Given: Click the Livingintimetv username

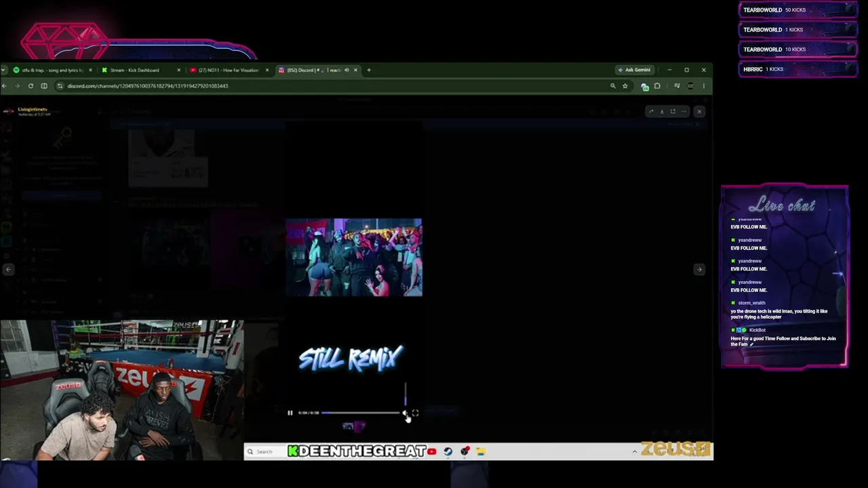Looking at the screenshot, I should 33,109.
